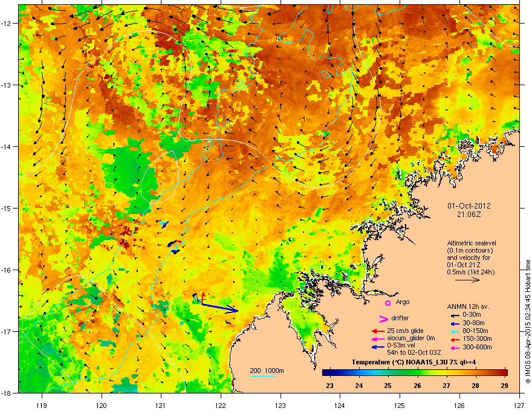Click the '150-300m' depth label

[x=477, y=338]
